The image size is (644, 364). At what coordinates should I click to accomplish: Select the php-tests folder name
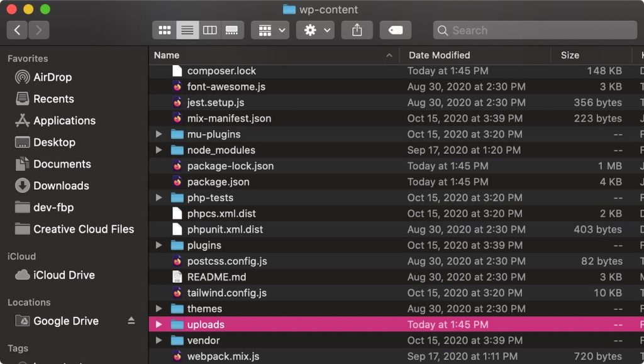coord(210,198)
